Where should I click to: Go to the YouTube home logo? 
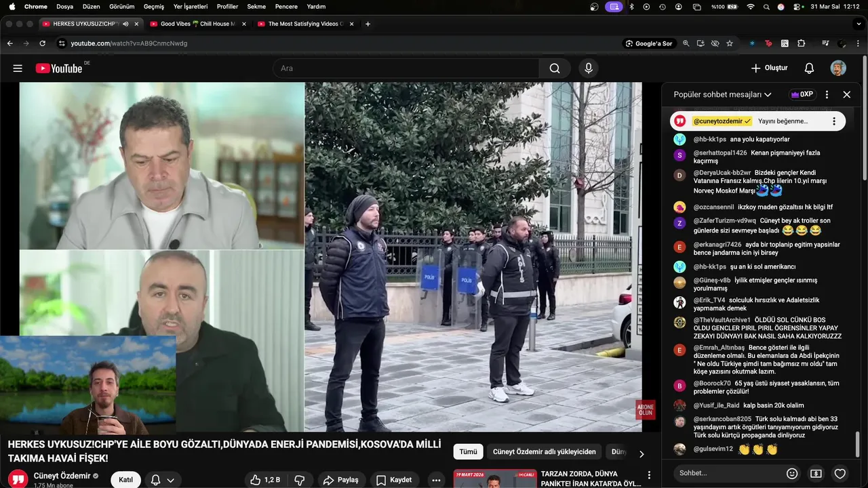point(59,68)
